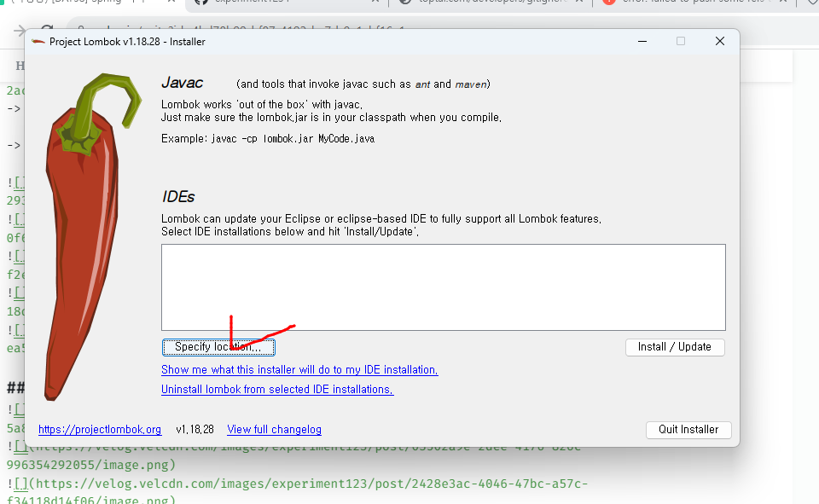Click the 'Example: javac -cp lombok.jar MyCode.java' text
819x504 pixels.
pos(268,139)
